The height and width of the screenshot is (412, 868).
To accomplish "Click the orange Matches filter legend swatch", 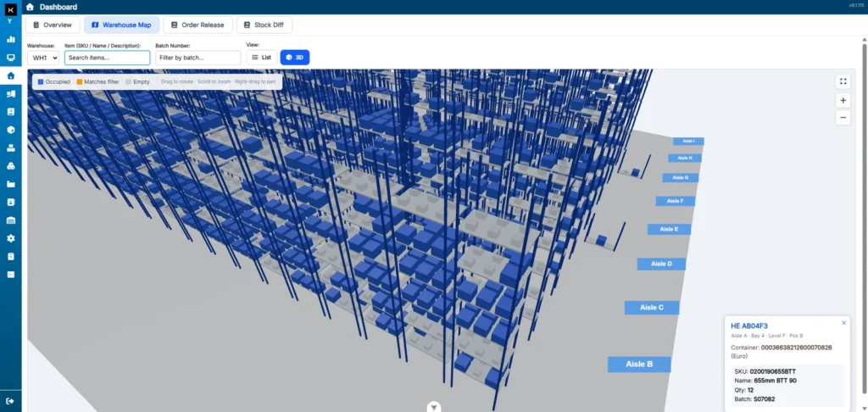I will coord(79,82).
